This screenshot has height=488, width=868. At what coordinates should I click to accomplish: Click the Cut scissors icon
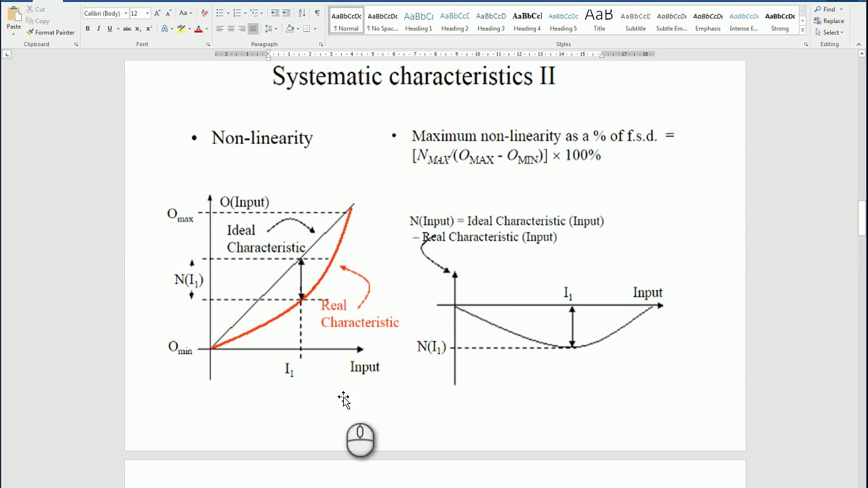(30, 9)
